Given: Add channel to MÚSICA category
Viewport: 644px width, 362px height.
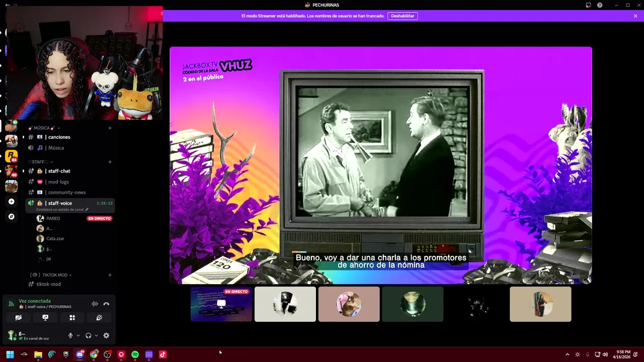Looking at the screenshot, I should pyautogui.click(x=110, y=128).
